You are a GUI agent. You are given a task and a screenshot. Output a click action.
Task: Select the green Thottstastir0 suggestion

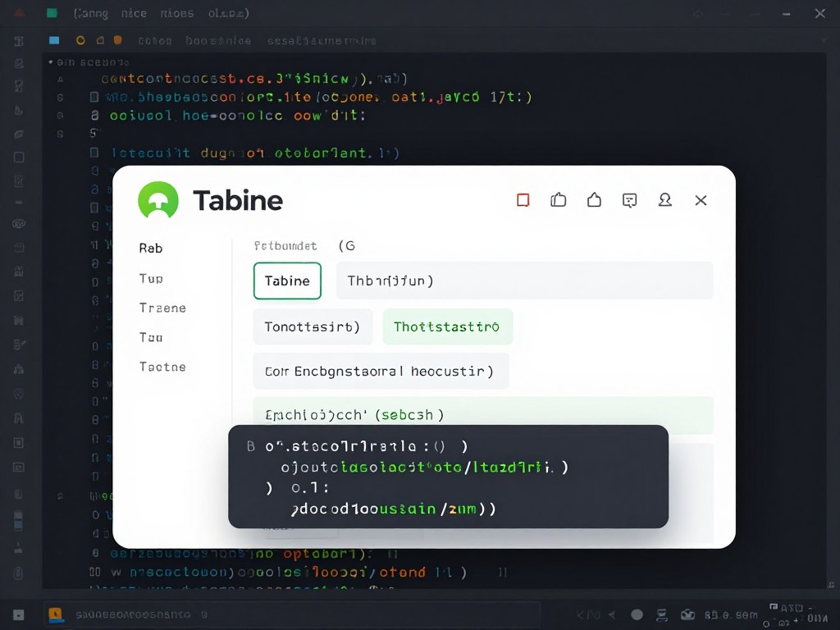click(447, 326)
